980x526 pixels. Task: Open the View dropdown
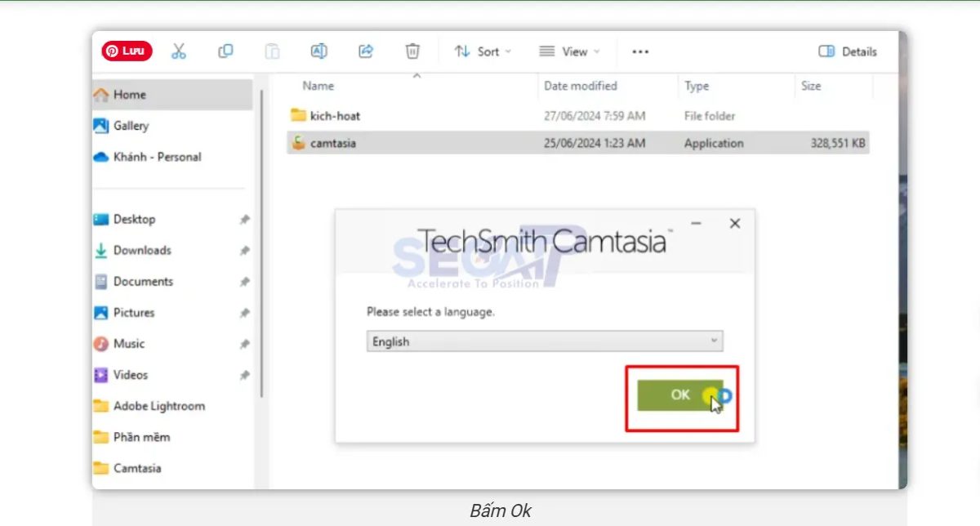[x=570, y=51]
